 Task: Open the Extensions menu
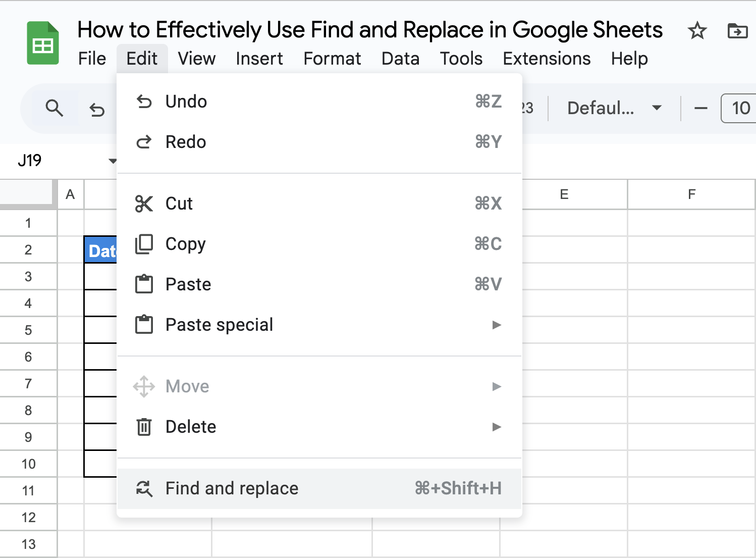tap(547, 59)
